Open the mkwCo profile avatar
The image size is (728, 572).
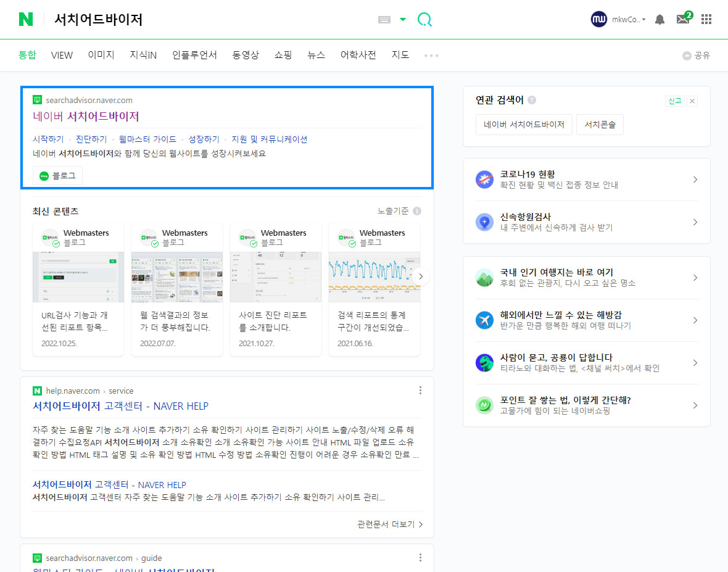[599, 19]
